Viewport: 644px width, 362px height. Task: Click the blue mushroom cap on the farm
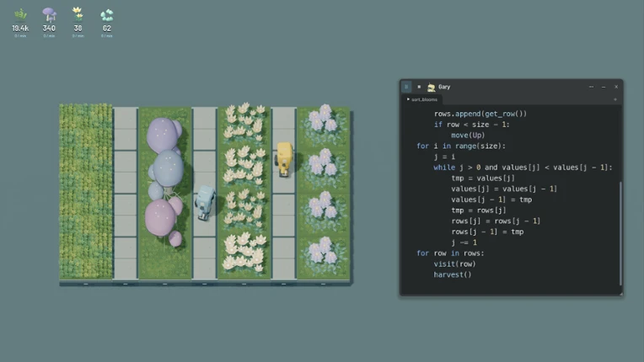pos(168,168)
